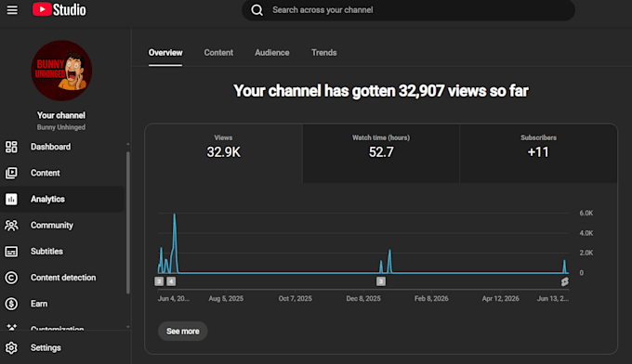Image resolution: width=632 pixels, height=364 pixels.
Task: Click the Shorts marker on the chart
Action: tap(565, 281)
